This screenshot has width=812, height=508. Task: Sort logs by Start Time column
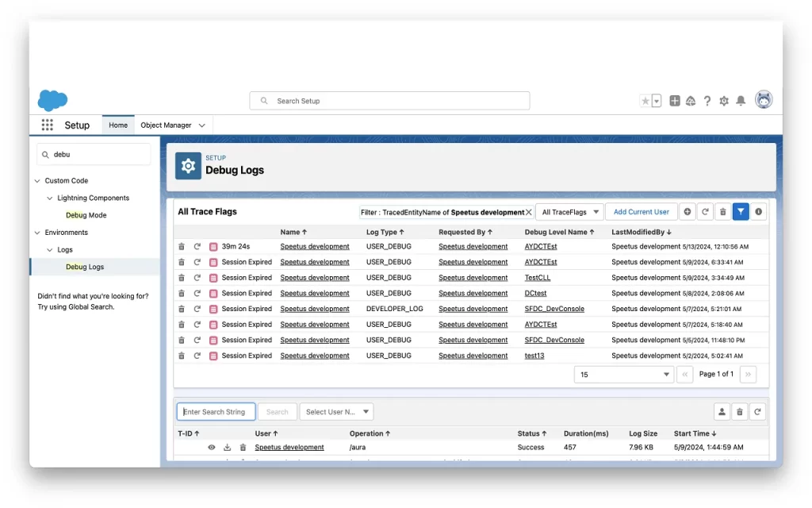tap(695, 433)
